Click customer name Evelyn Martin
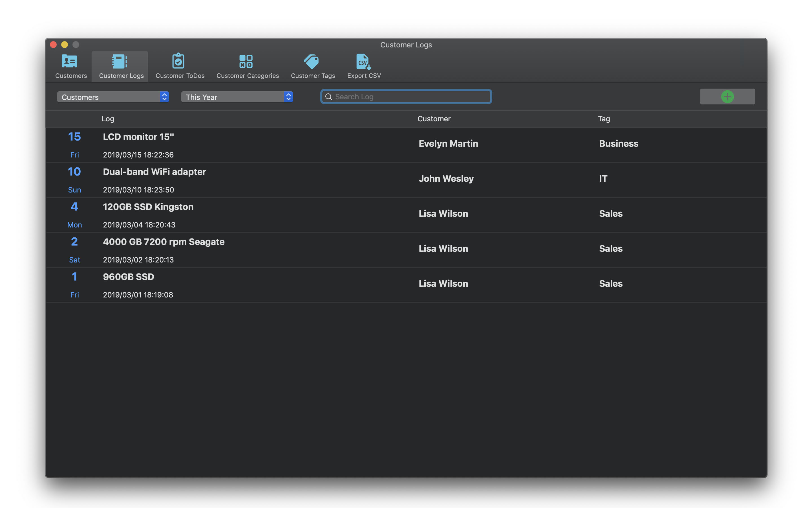The height and width of the screenshot is (508, 812). point(448,144)
